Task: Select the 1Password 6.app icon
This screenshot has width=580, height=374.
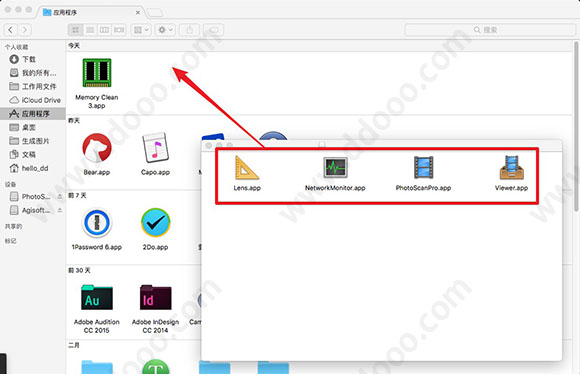Action: (x=97, y=223)
